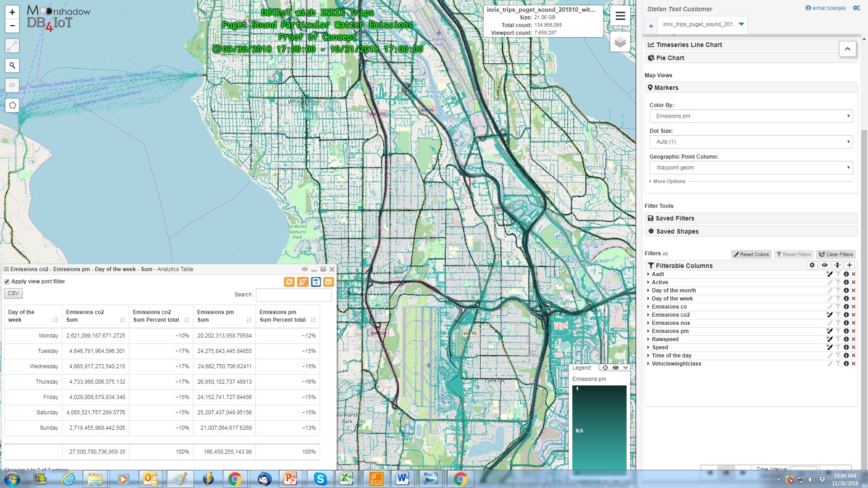Export table with CSV button
The width and height of the screenshot is (868, 488).
(13, 293)
